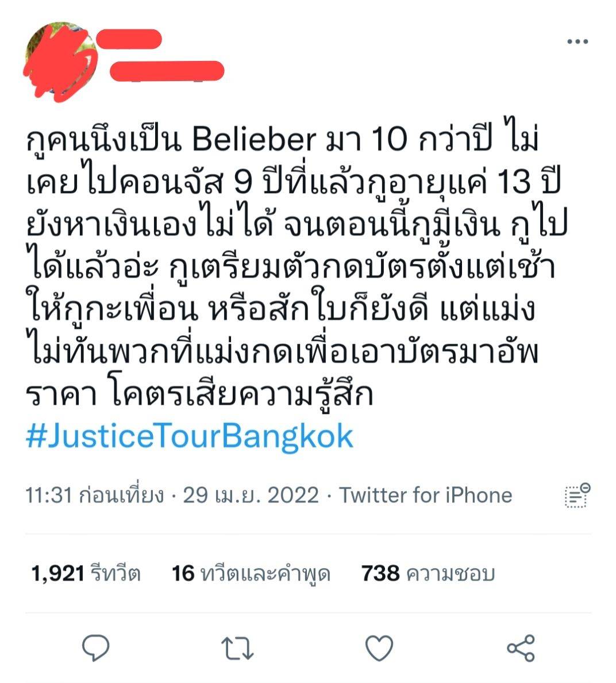Click the redacted display name beside avatar
The image size is (616, 683).
point(128,39)
